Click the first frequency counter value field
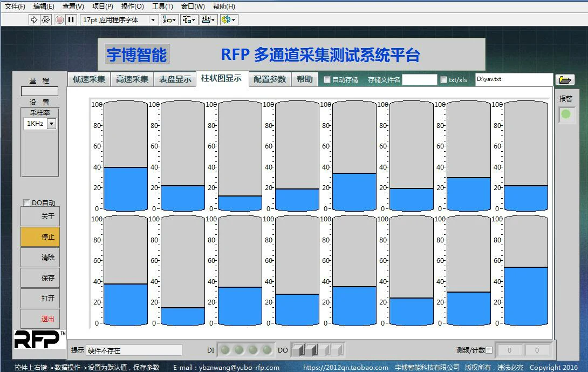The width and height of the screenshot is (588, 372). coord(509,350)
